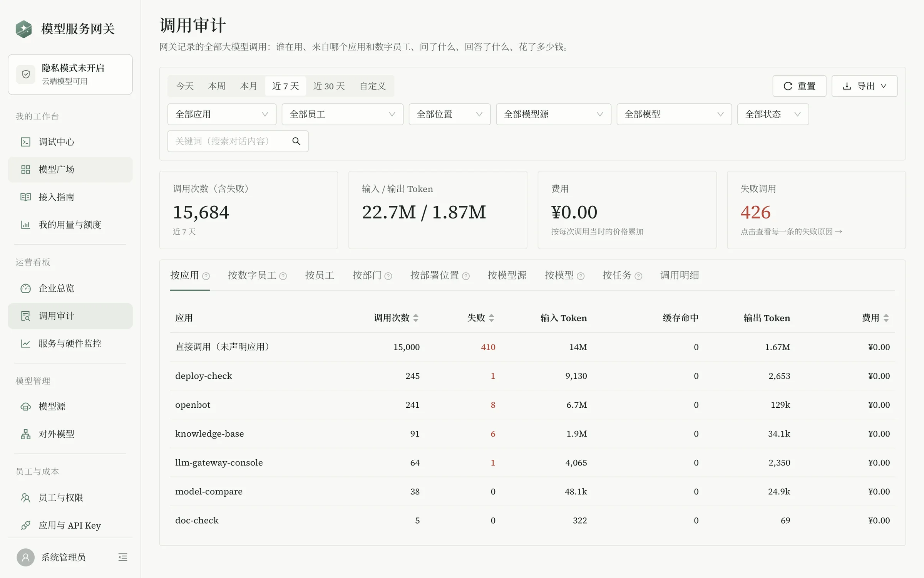Switch to the 按员工 tab
Screen dimensions: 924x578
tap(320, 276)
